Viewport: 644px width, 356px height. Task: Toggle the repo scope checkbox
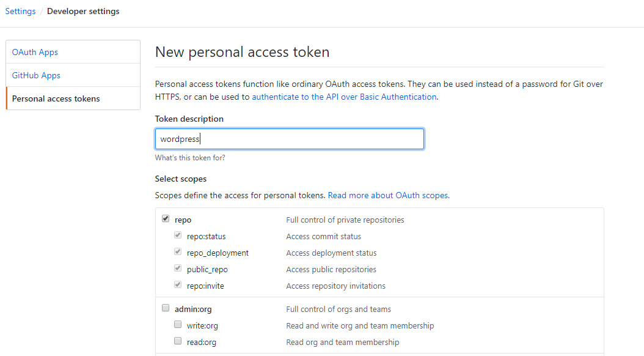coord(166,219)
